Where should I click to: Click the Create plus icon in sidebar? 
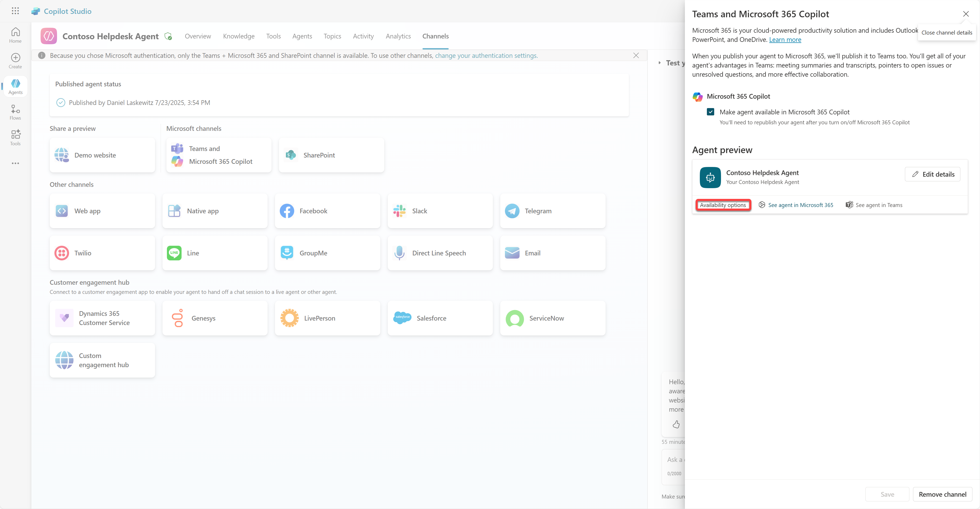[x=15, y=60]
